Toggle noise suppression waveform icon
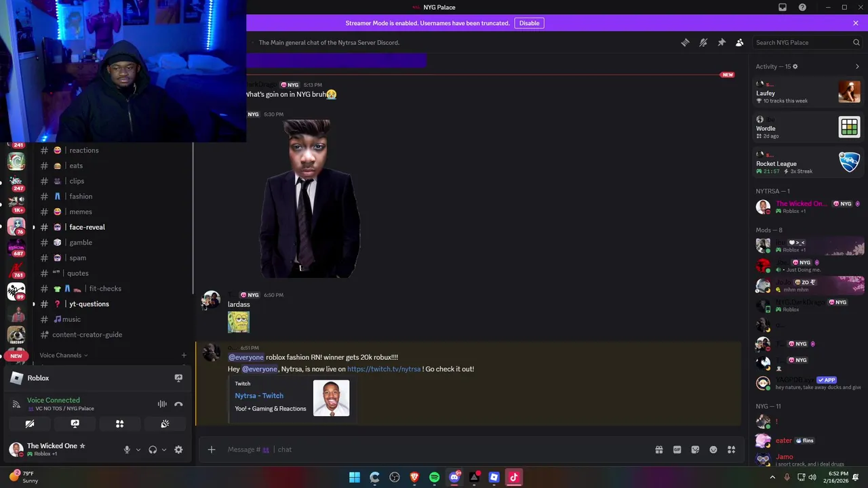868x488 pixels. 162,404
